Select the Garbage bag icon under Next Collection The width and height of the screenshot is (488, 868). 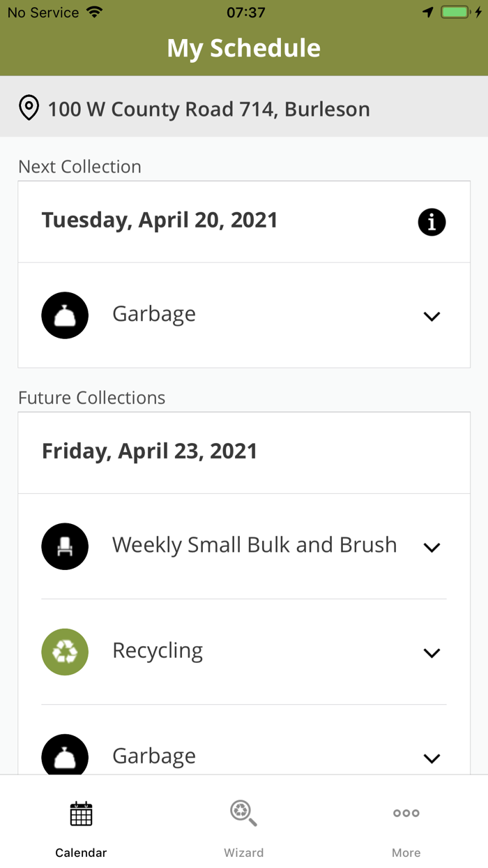65,315
